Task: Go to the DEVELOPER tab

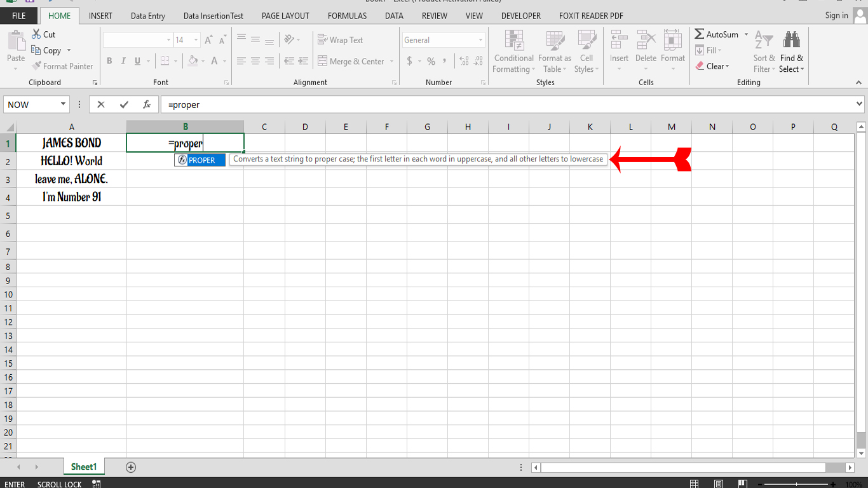Action: [521, 16]
